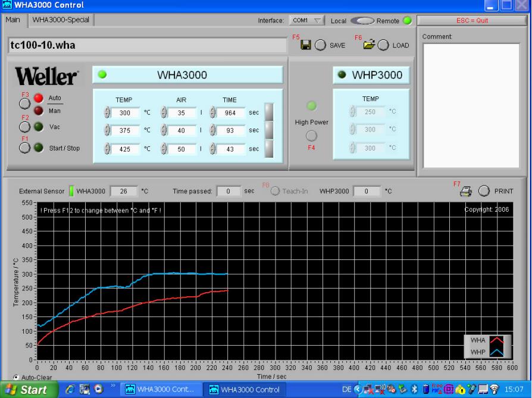Click the green Remote indicator light
The height and width of the screenshot is (398, 532).
(x=407, y=20)
